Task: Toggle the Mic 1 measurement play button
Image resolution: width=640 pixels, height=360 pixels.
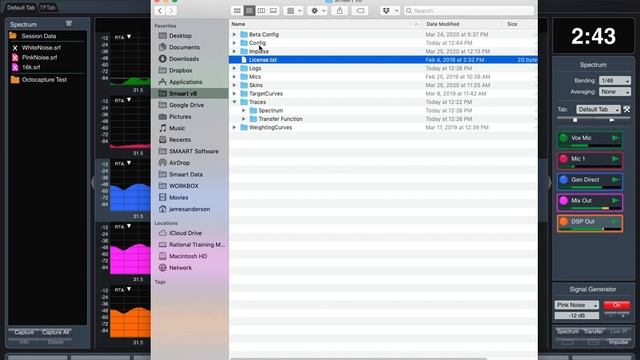Action: coord(615,159)
